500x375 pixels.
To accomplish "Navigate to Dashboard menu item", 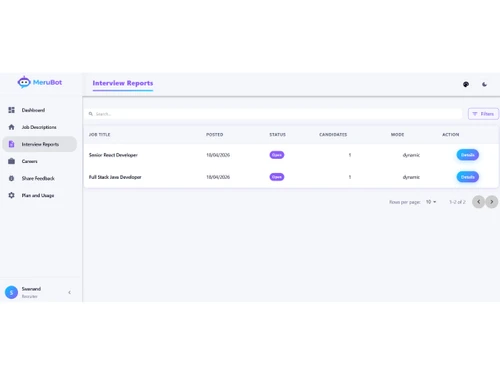I will point(40,110).
